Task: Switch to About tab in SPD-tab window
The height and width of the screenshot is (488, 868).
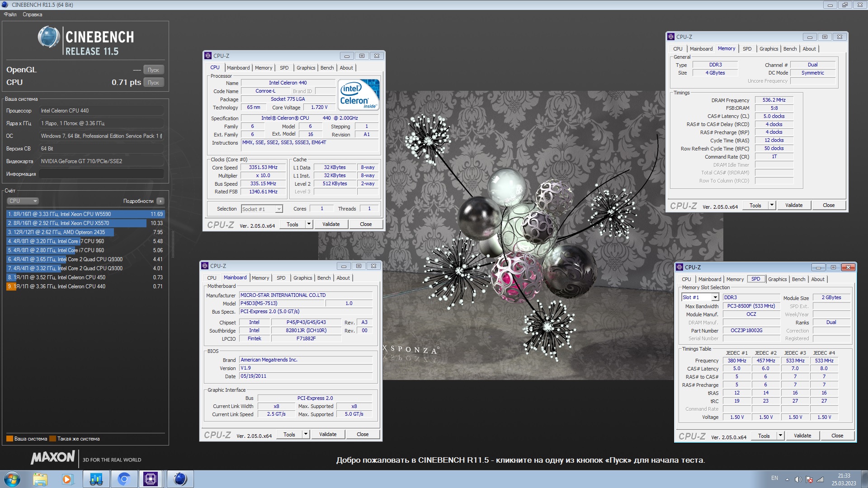Action: 817,279
